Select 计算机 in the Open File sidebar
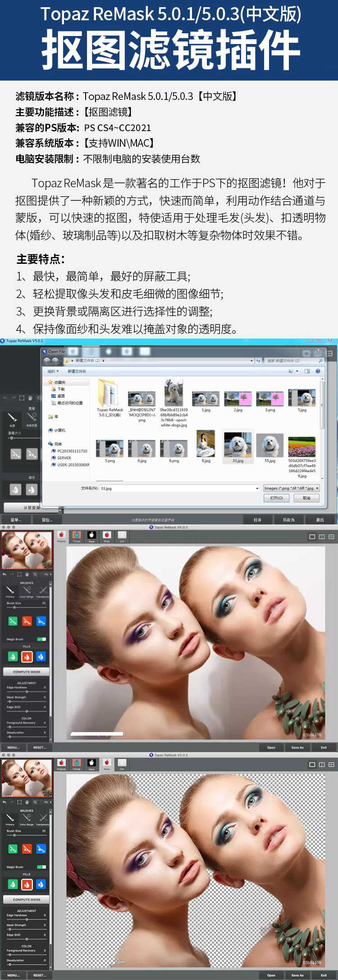 [x=57, y=430]
